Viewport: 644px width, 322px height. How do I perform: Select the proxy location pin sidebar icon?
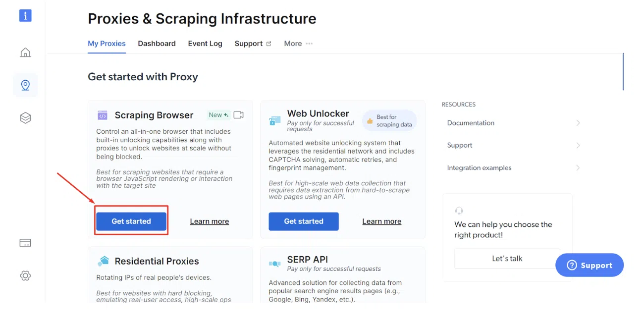point(25,85)
